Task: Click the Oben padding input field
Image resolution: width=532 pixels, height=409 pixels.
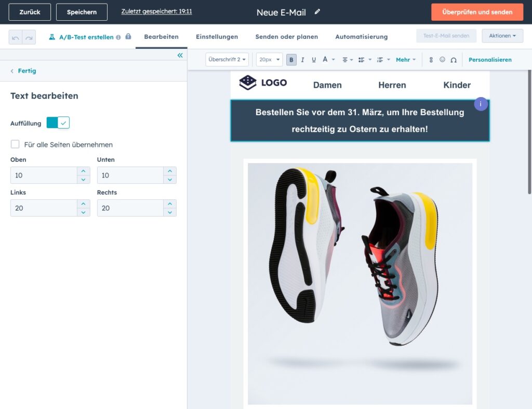Action: pyautogui.click(x=44, y=175)
